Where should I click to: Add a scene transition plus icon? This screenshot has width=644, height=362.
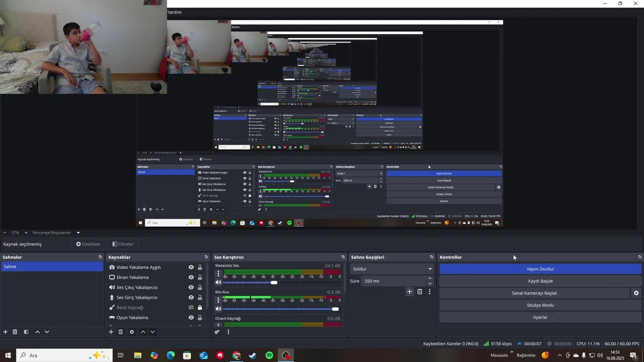coord(410,292)
